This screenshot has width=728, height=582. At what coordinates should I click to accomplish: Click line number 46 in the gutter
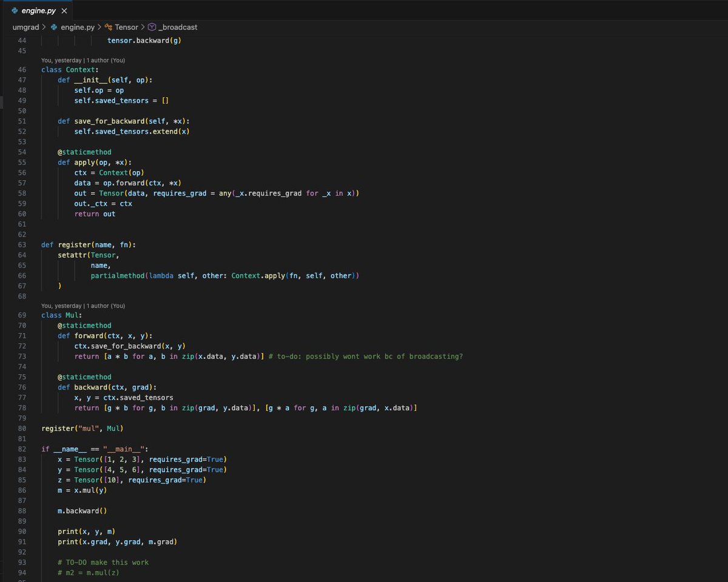pos(22,70)
